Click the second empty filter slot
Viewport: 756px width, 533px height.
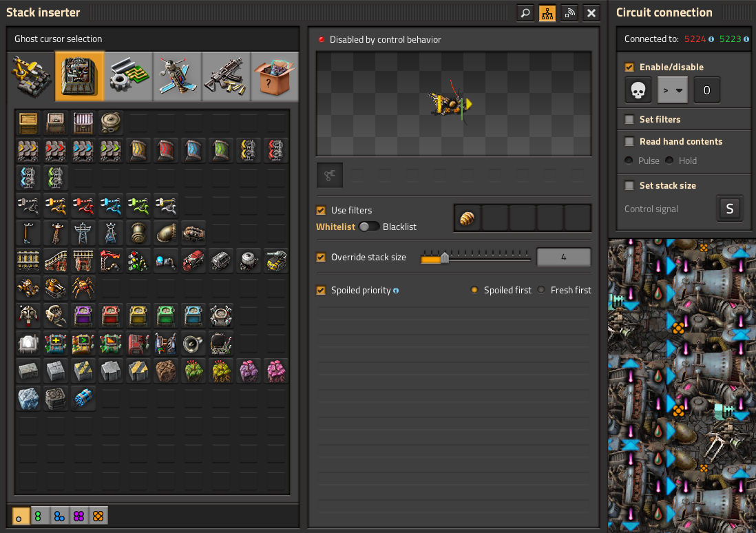point(494,218)
